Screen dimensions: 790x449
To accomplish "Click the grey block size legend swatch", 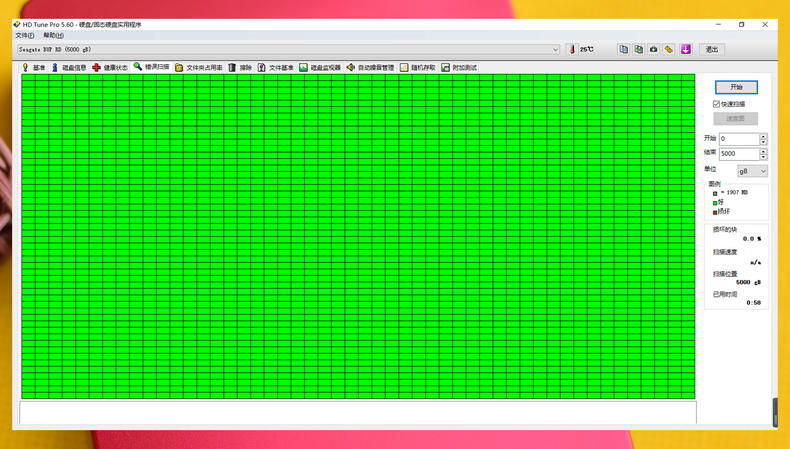I will pyautogui.click(x=715, y=194).
